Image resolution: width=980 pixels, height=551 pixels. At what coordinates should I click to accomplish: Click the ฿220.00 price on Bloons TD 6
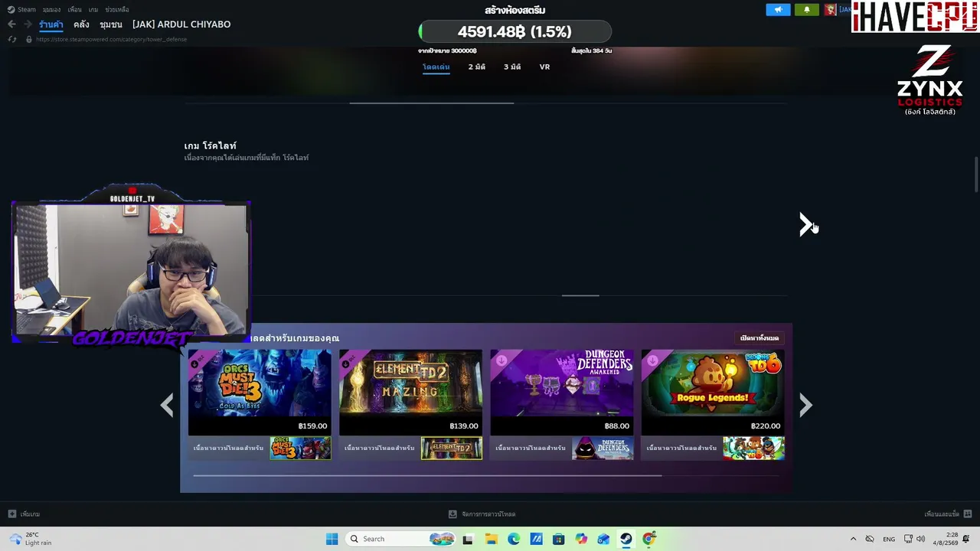(766, 425)
